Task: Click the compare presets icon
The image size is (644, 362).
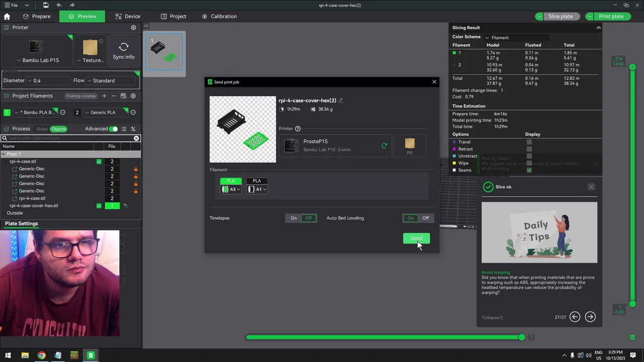Action: coord(133,129)
